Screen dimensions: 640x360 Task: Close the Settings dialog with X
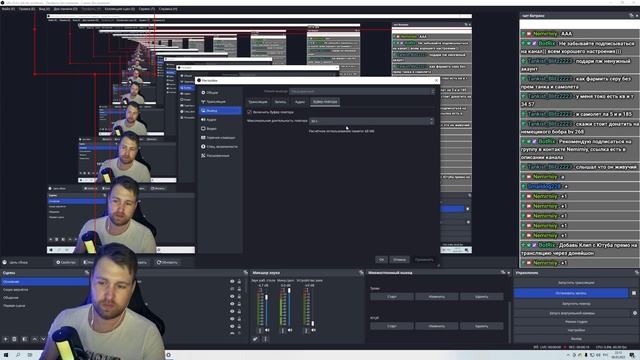pos(436,80)
